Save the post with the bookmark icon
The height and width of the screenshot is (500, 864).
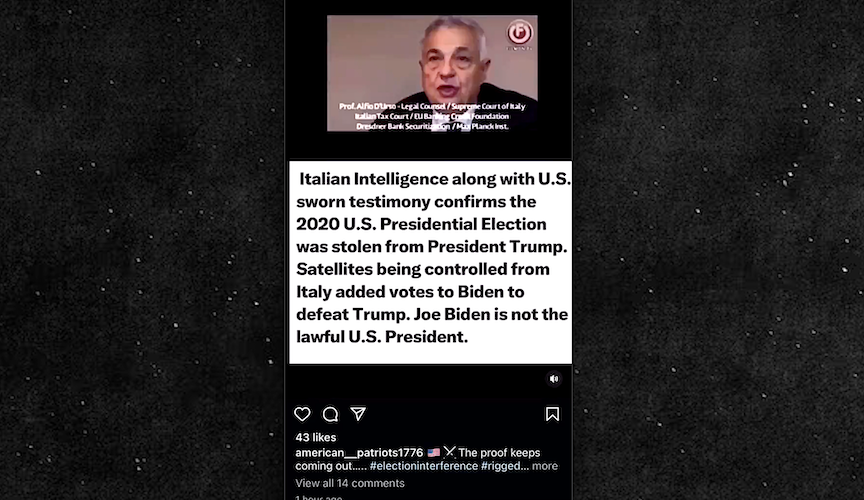[x=552, y=414]
